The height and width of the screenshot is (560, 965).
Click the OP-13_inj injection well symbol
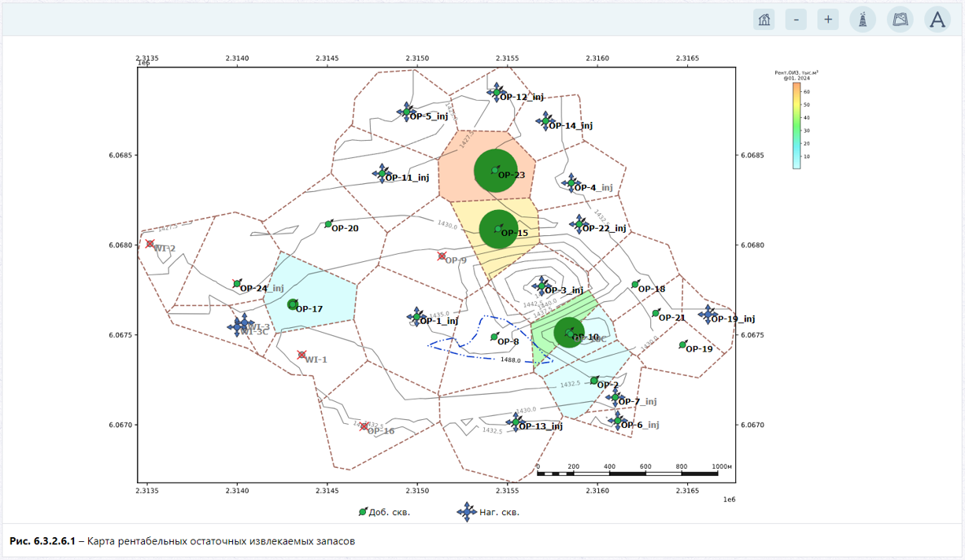point(515,422)
